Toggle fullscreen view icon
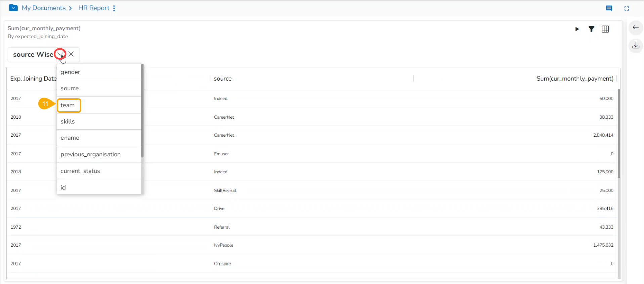 point(626,8)
